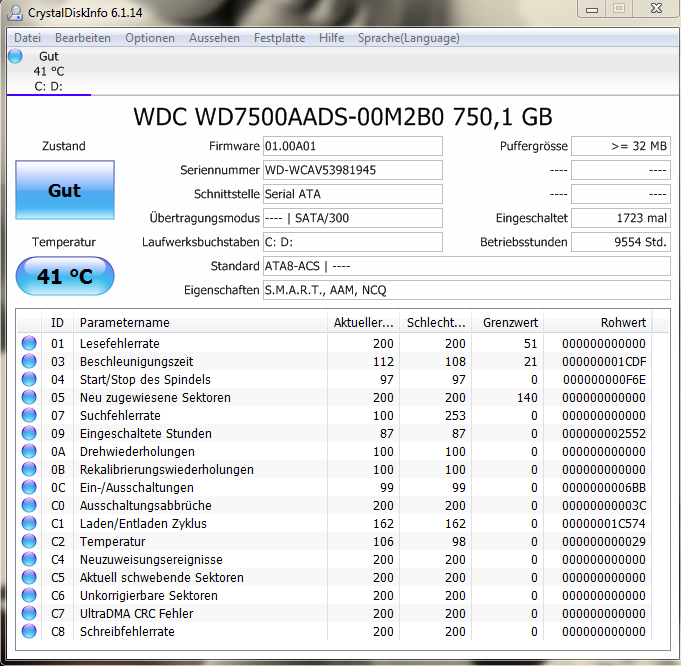Screen dimensions: 681x666
Task: Select raw value 000000000029
Action: 604,542
